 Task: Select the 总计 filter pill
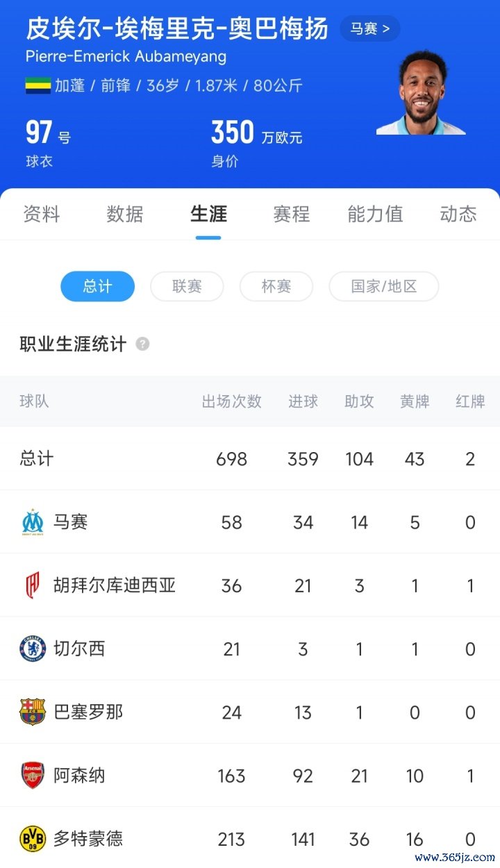coord(97,286)
